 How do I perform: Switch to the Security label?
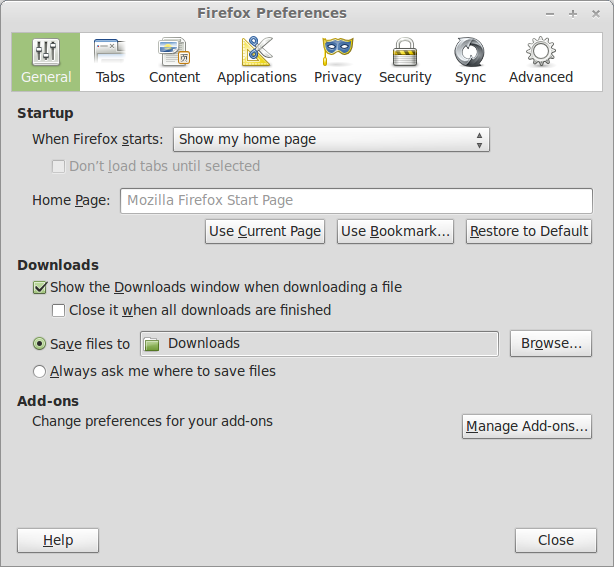tap(405, 78)
